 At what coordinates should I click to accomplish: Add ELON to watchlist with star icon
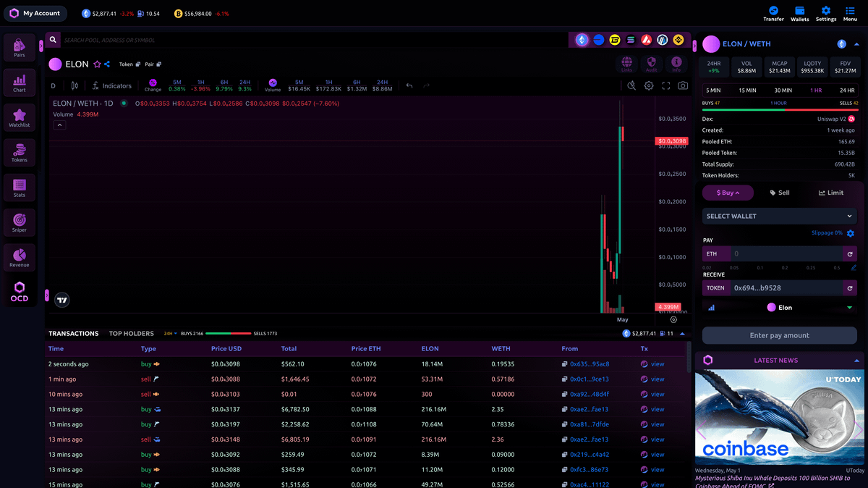point(97,64)
